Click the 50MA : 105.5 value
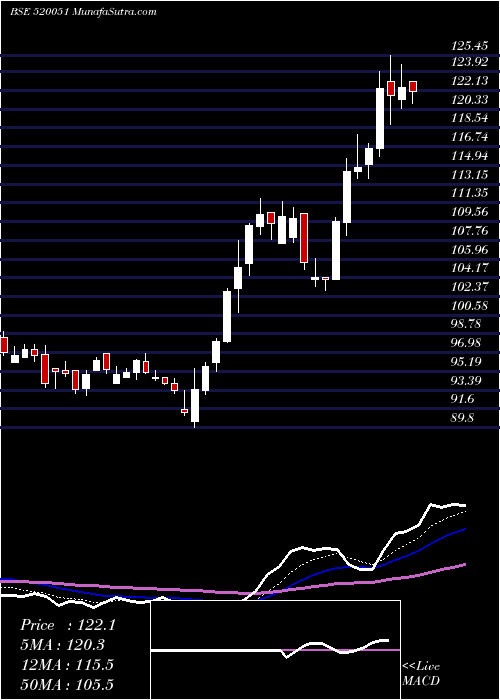 pos(66,684)
